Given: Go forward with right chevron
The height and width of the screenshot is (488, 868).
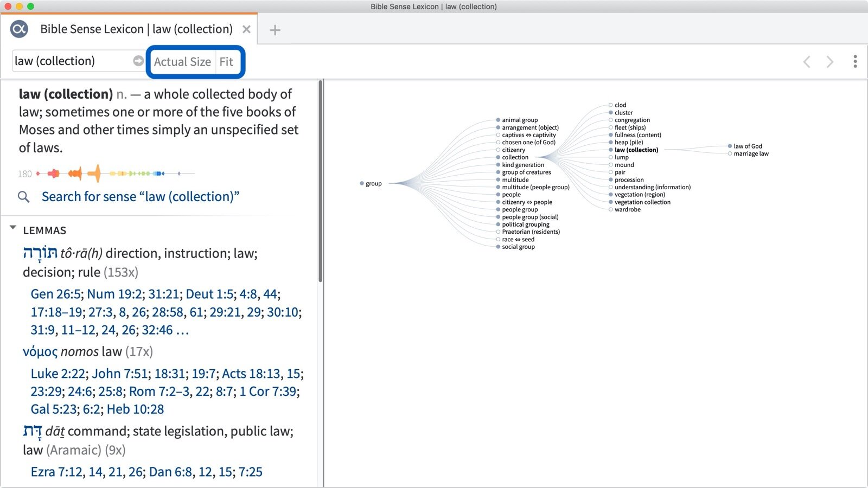Looking at the screenshot, I should [x=829, y=62].
